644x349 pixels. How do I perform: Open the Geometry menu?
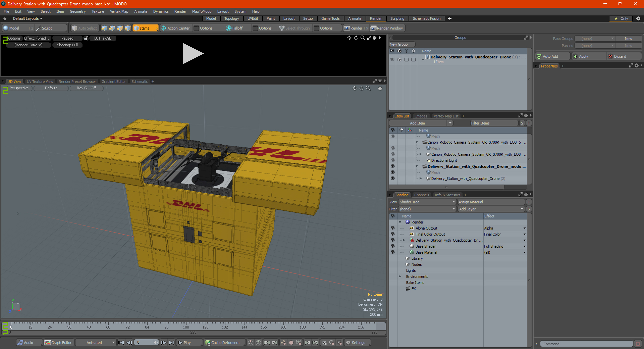coord(77,11)
